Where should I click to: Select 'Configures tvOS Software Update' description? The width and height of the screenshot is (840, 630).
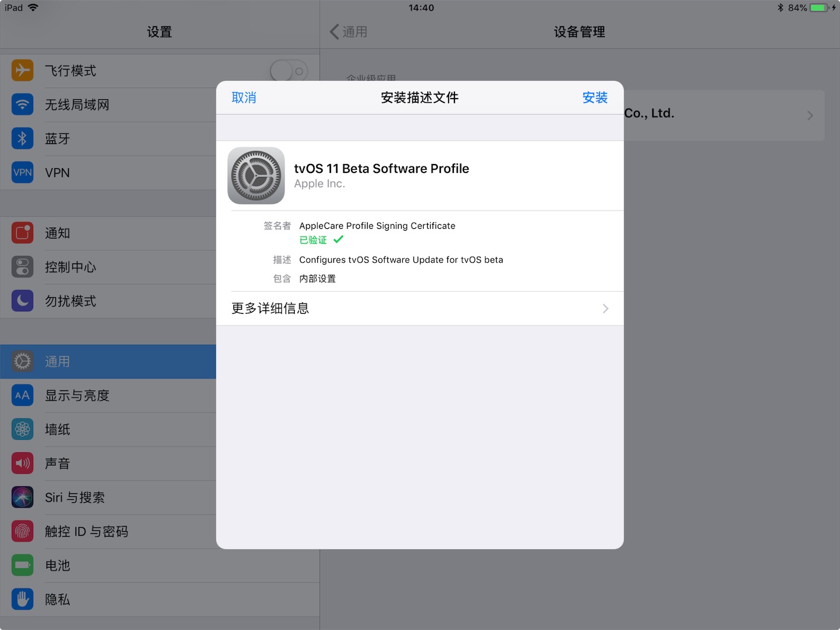[401, 260]
